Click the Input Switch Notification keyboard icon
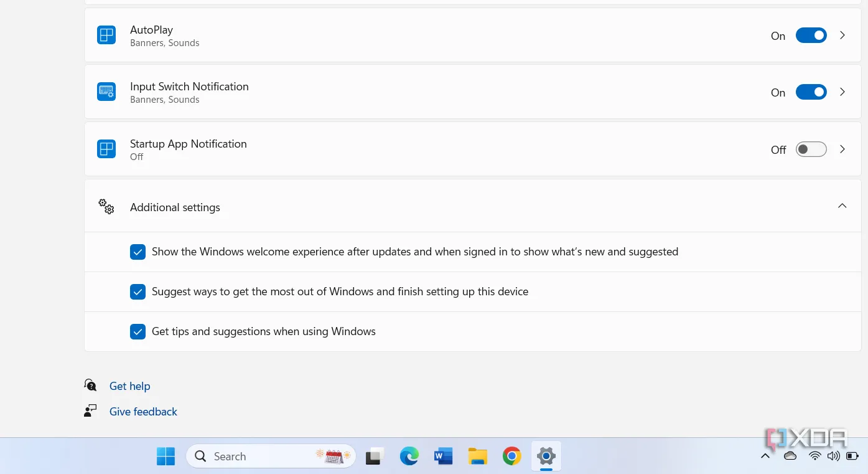 [x=106, y=92]
